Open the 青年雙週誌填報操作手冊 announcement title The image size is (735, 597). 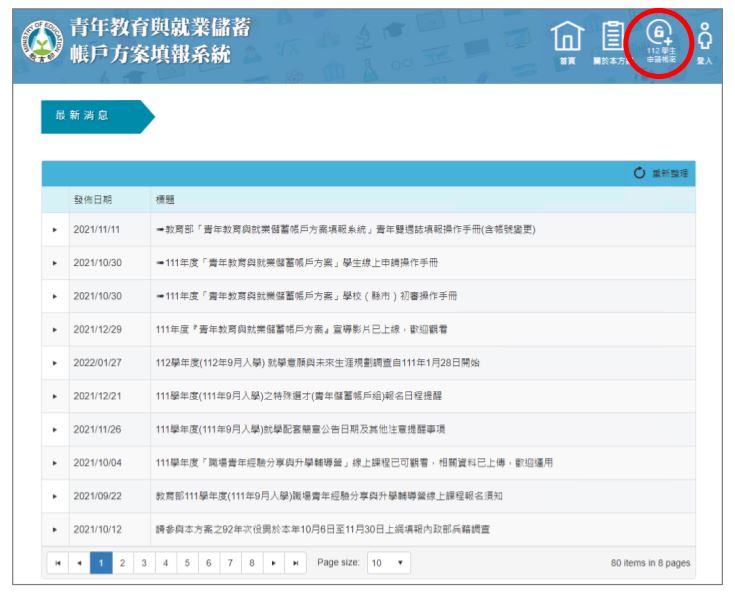pyautogui.click(x=345, y=230)
